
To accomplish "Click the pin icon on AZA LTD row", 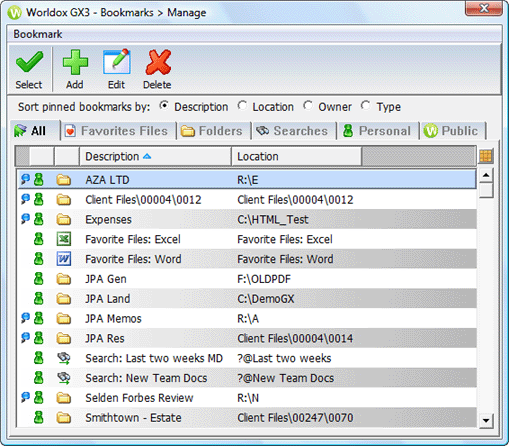I will 25,179.
